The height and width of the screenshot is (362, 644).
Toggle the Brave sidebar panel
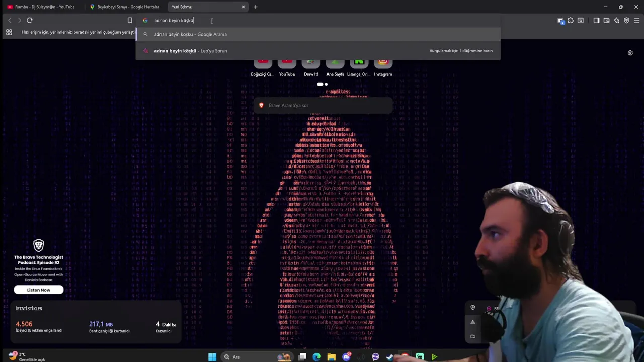[x=596, y=21]
